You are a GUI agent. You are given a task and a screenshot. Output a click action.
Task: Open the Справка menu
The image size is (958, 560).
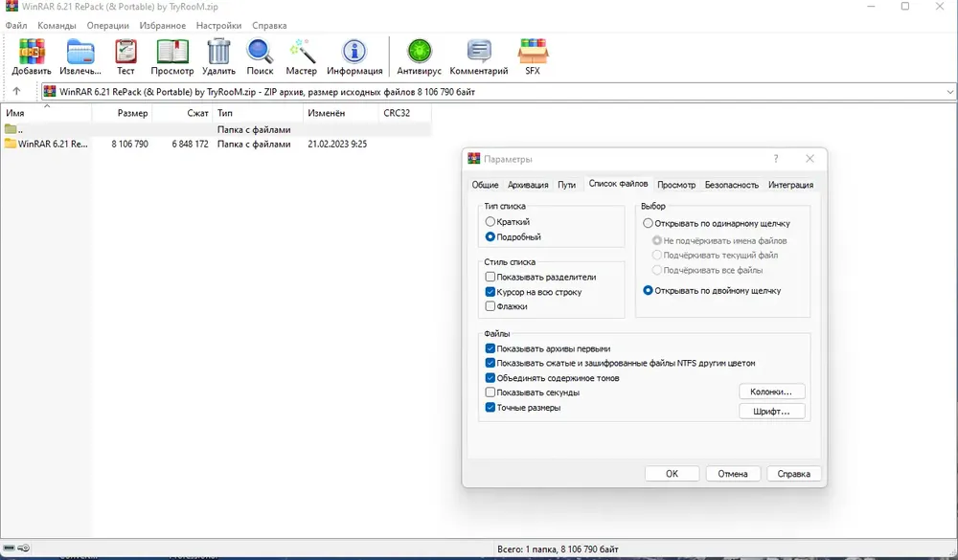(269, 26)
